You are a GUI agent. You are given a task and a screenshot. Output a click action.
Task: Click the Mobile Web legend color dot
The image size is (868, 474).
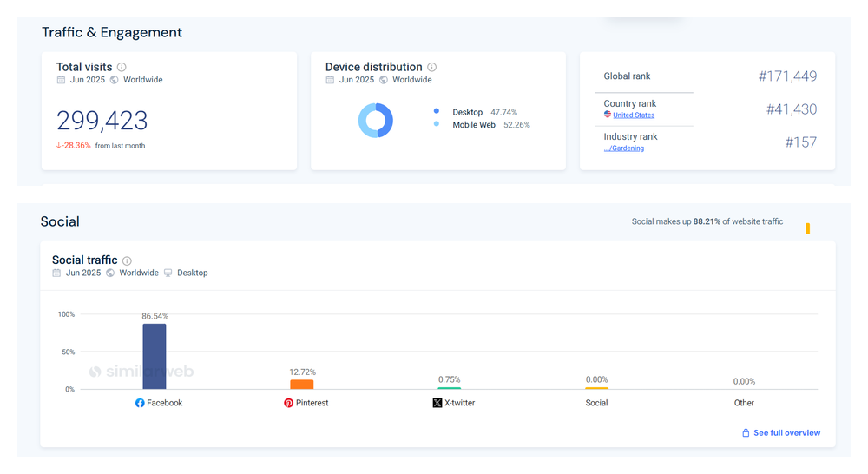pos(436,124)
